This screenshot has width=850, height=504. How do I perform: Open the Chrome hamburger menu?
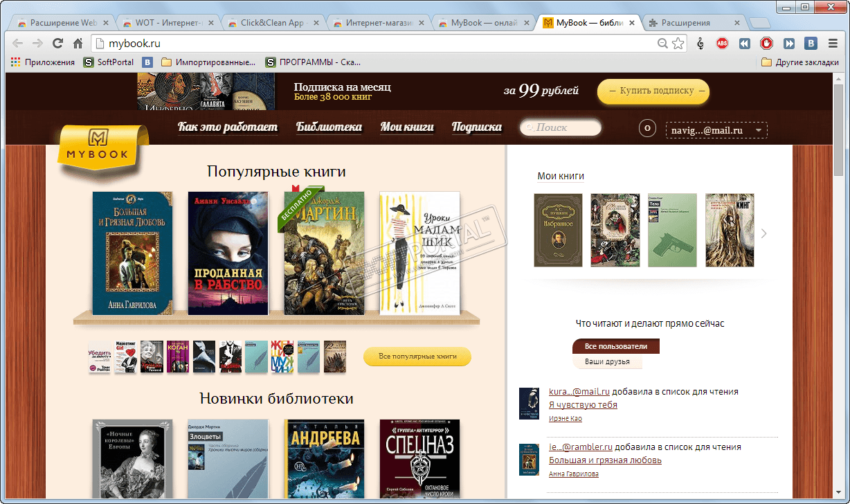coord(833,44)
